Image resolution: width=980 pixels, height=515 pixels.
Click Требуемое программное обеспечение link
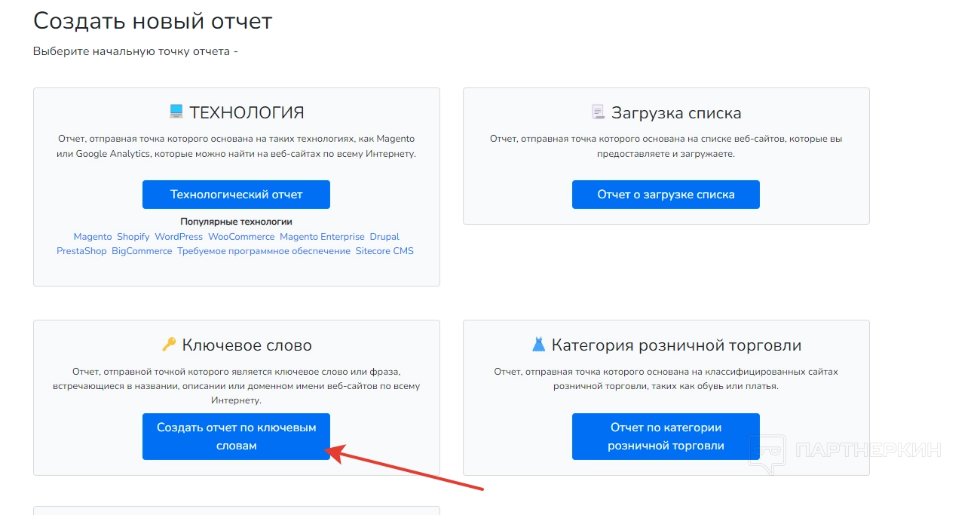(x=264, y=251)
